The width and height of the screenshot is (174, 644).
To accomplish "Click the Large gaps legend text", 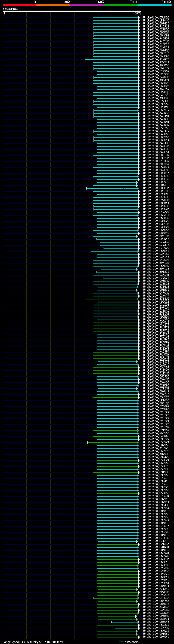I will tap(33, 642).
